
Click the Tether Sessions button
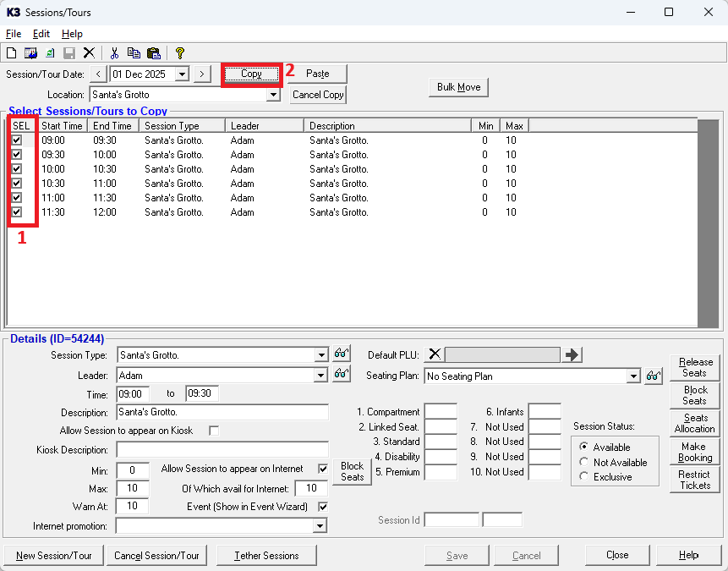[x=266, y=556]
